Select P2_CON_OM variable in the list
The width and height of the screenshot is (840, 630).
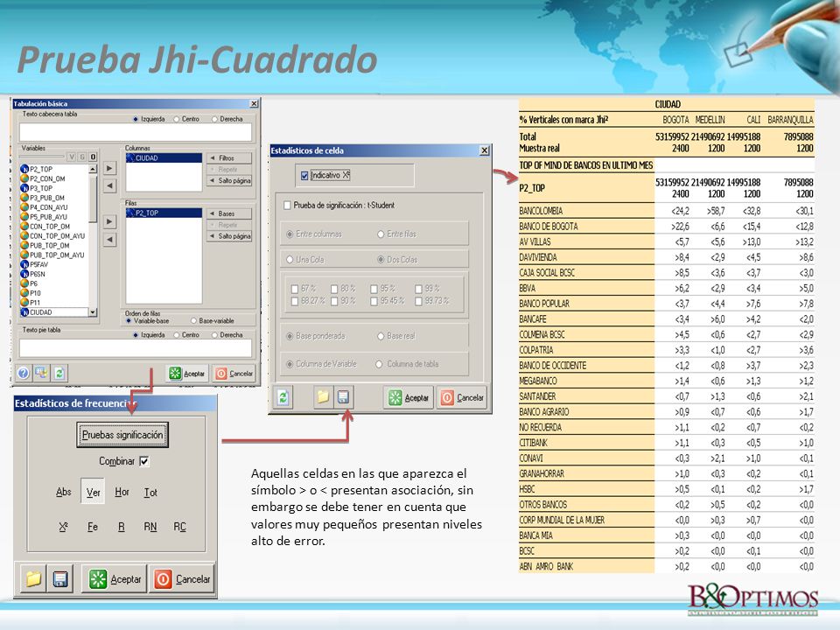(x=47, y=178)
